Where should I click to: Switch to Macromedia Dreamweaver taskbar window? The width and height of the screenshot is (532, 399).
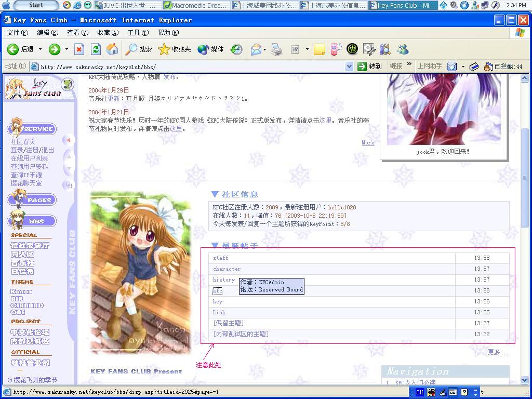tap(196, 5)
